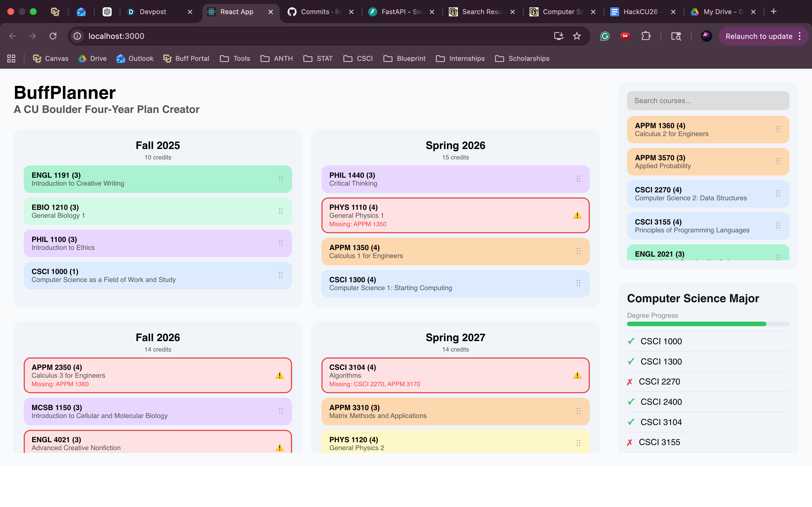Click warning icon on PHYS 1110 card
This screenshot has width=812, height=507.
point(577,215)
